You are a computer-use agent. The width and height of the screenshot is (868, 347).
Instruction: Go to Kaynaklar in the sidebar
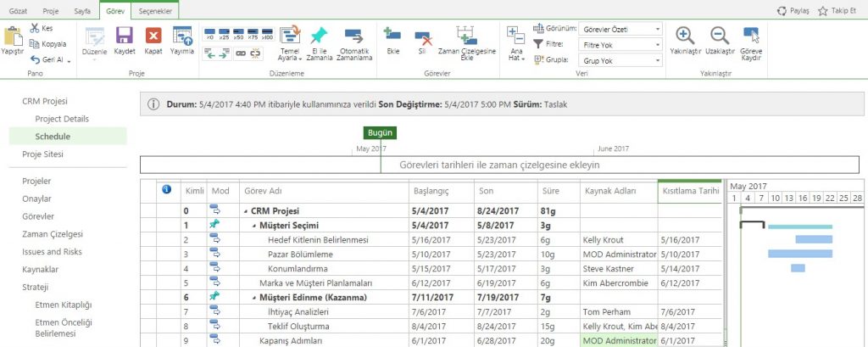[x=41, y=270]
